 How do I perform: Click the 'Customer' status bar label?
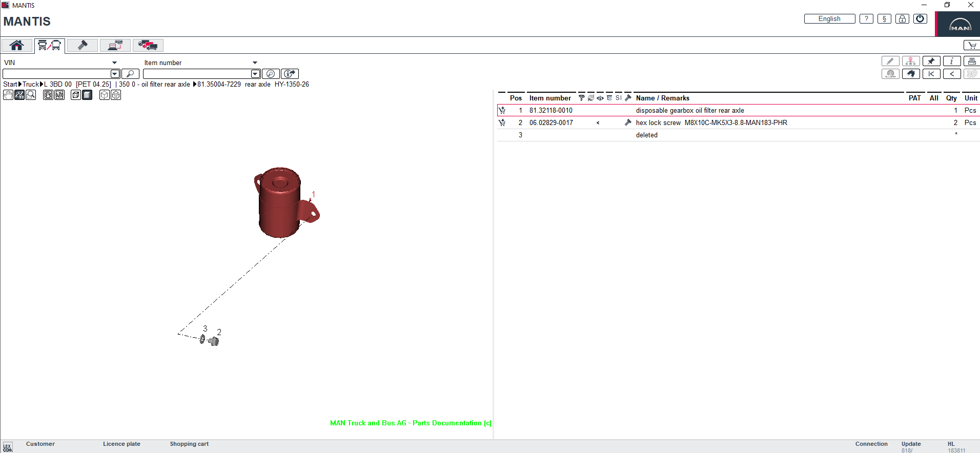click(x=40, y=444)
